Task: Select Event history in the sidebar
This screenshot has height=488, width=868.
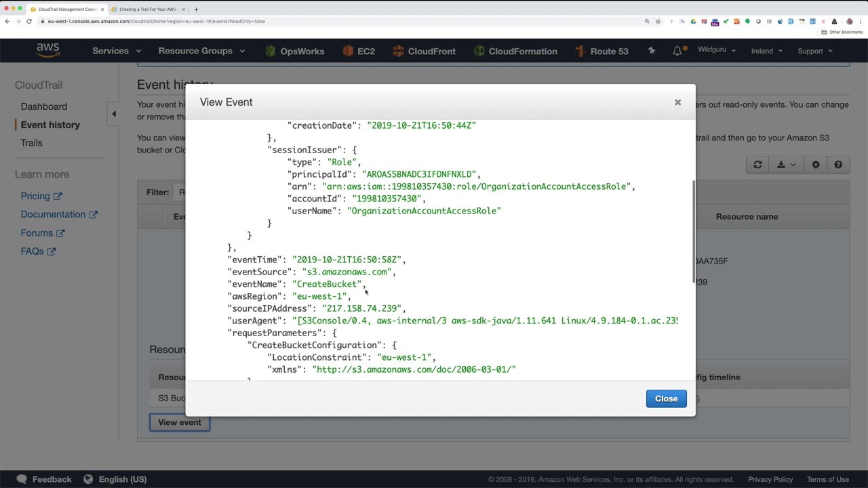Action: (50, 125)
